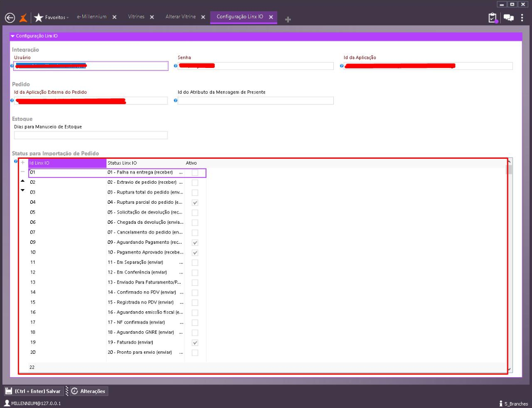This screenshot has width=532, height=408.
Task: Click the 5_Branches status bar entry
Action: tap(513, 404)
